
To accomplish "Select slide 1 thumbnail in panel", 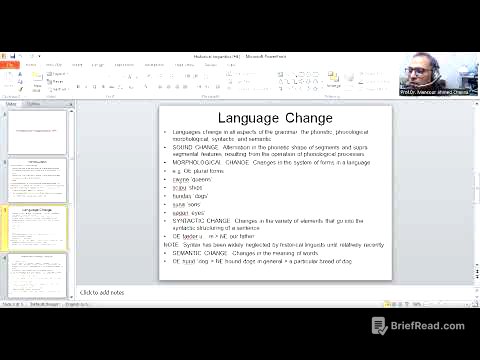I will coord(37,132).
